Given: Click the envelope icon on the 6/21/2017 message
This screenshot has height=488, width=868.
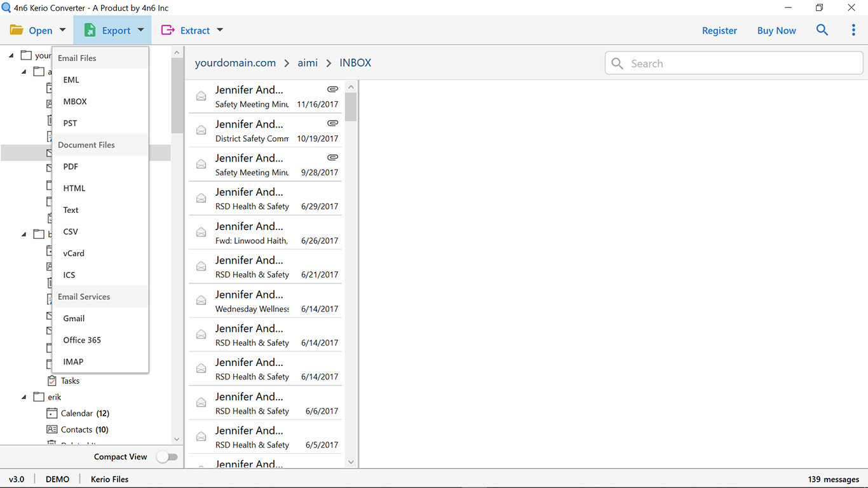Looking at the screenshot, I should pos(201,266).
